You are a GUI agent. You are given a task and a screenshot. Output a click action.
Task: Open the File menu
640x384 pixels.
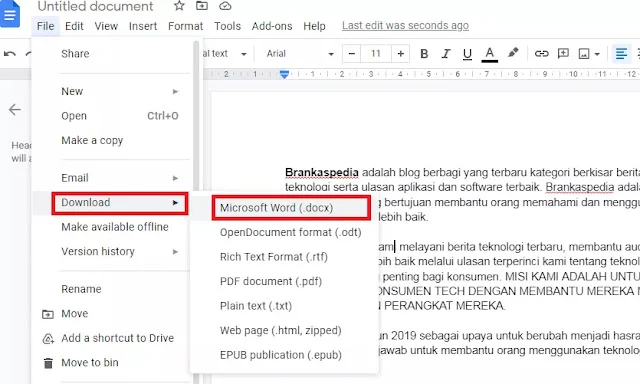coord(45,26)
